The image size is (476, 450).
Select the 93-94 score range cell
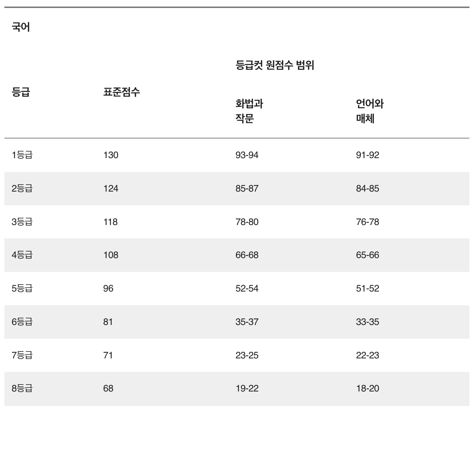247,155
